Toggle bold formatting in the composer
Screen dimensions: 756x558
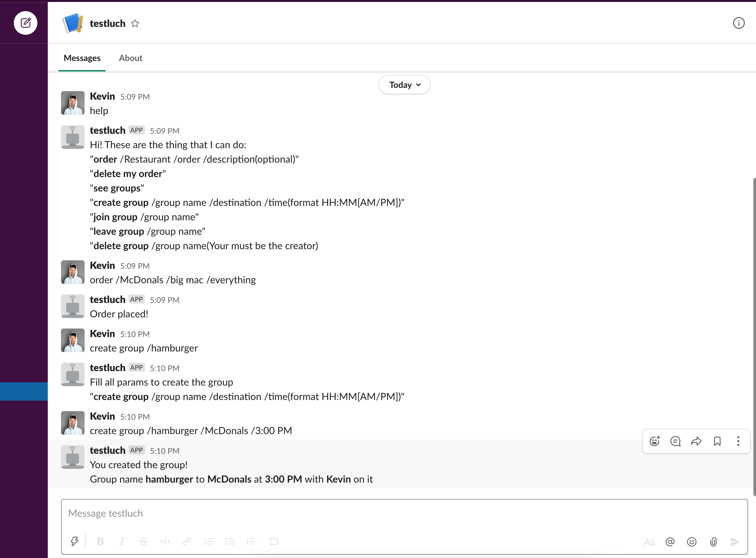[x=100, y=541]
